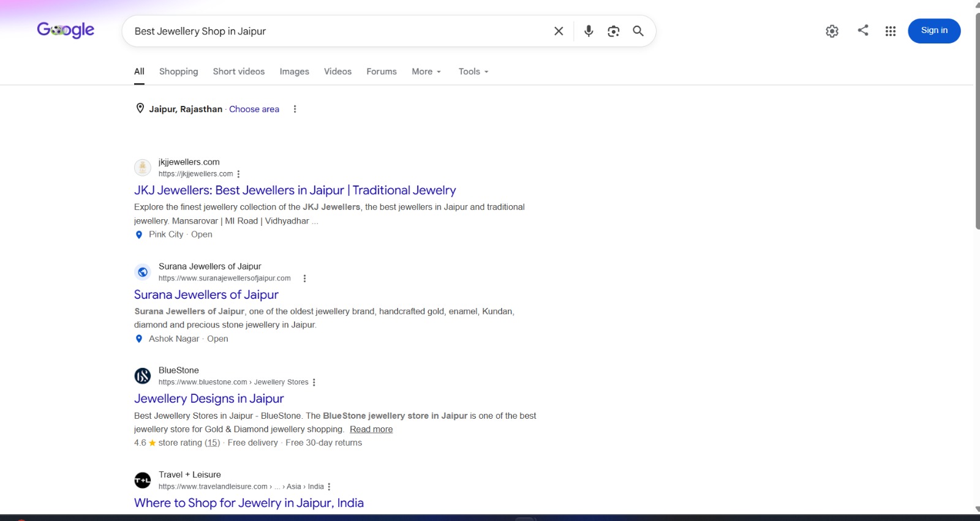980x521 pixels.
Task: Switch to the Shopping tab
Action: click(179, 72)
